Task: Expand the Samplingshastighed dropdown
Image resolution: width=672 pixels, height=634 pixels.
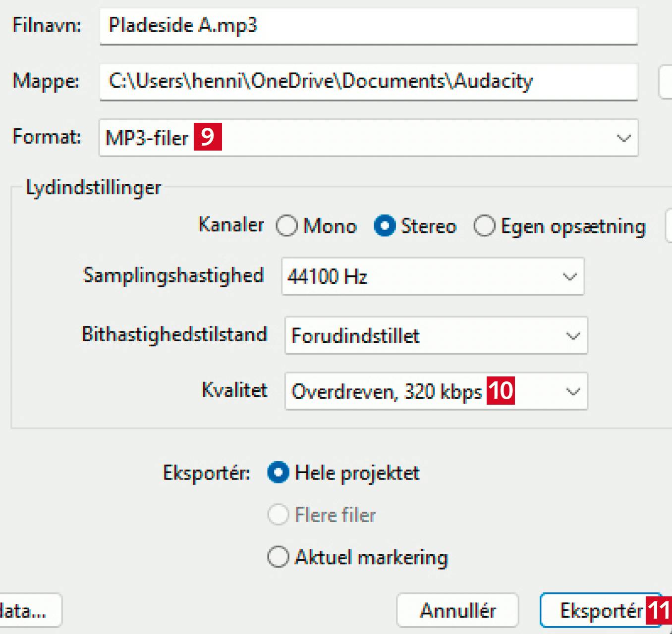Action: (433, 276)
